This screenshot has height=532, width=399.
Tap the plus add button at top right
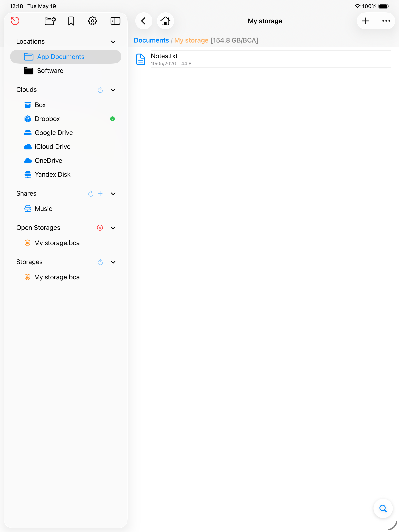365,21
